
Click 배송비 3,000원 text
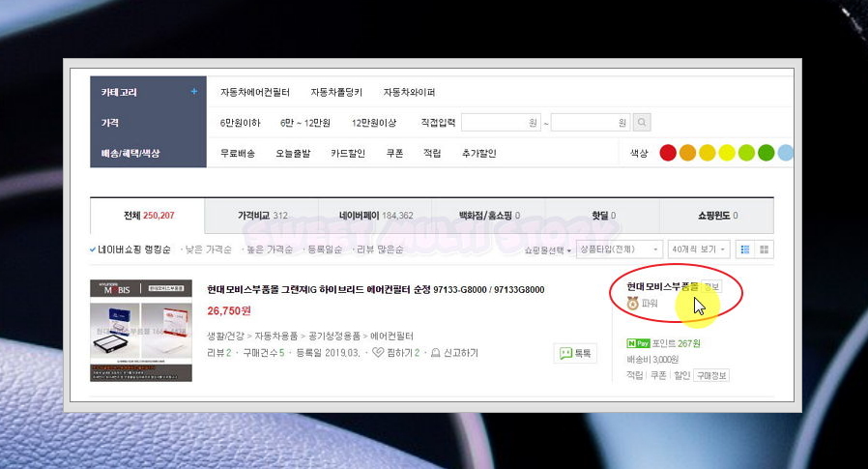[x=652, y=360]
